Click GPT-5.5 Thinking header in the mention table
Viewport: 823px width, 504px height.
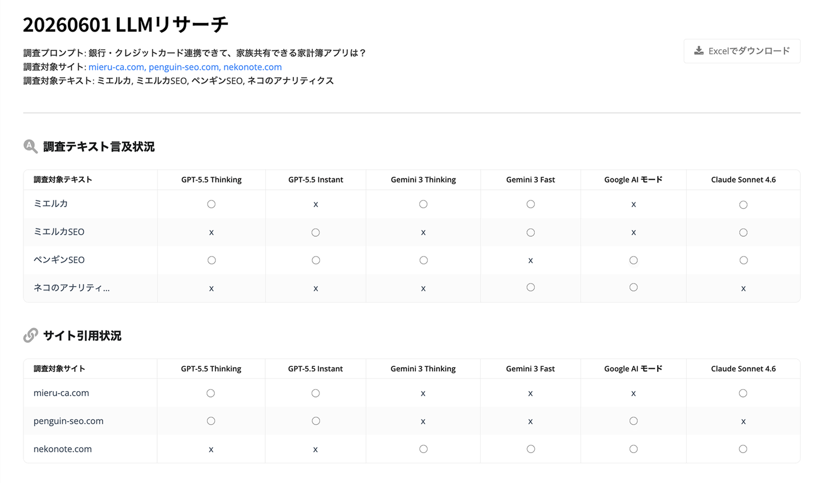click(x=211, y=180)
